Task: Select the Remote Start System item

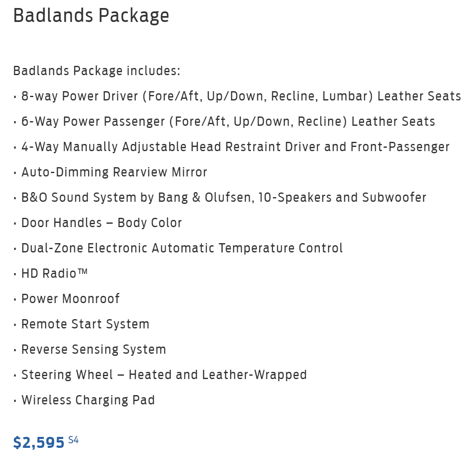Action: [x=85, y=324]
